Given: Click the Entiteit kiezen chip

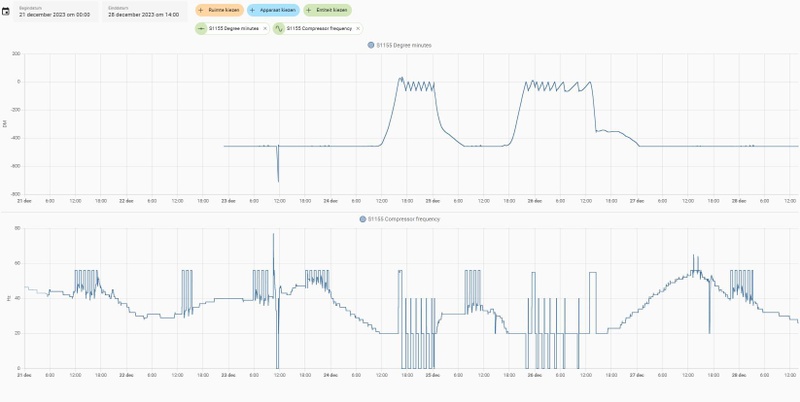Looking at the screenshot, I should pos(327,10).
